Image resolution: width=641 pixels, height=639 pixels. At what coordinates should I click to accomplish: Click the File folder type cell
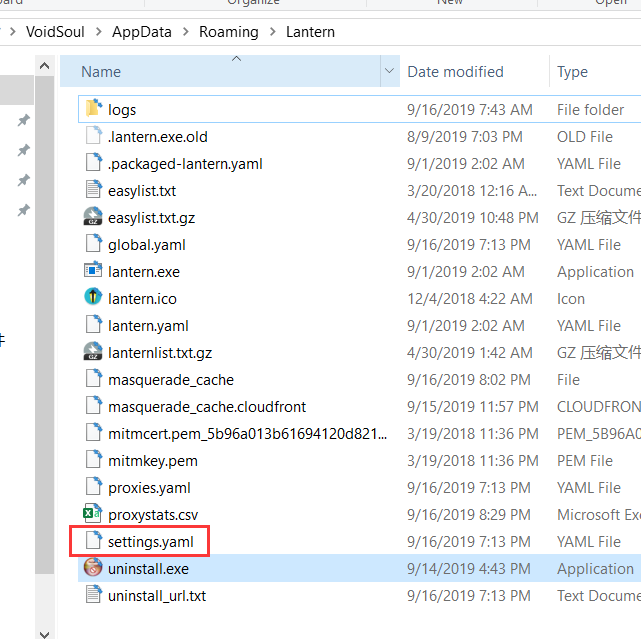click(x=590, y=110)
